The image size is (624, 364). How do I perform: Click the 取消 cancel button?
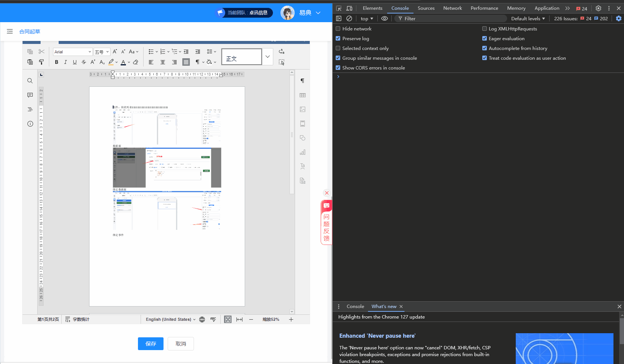(181, 344)
